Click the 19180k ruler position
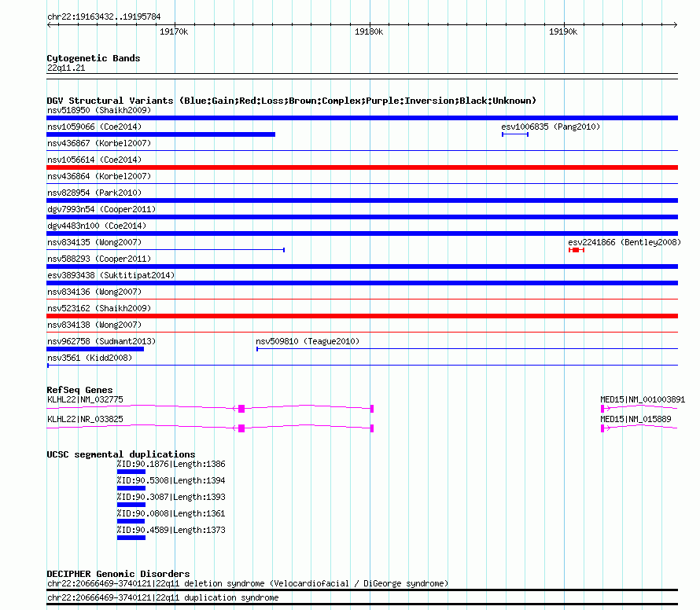The height and width of the screenshot is (610, 700). 369,31
